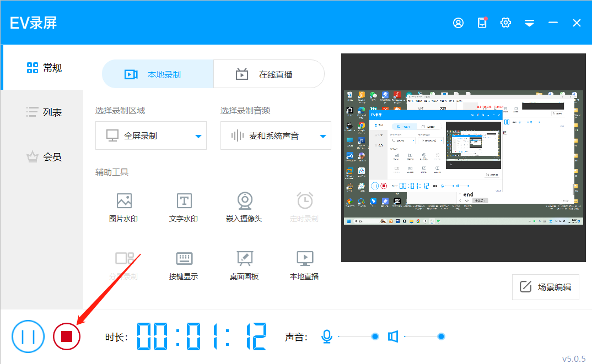Adjust the speaker volume slider
The height and width of the screenshot is (364, 592).
424,336
